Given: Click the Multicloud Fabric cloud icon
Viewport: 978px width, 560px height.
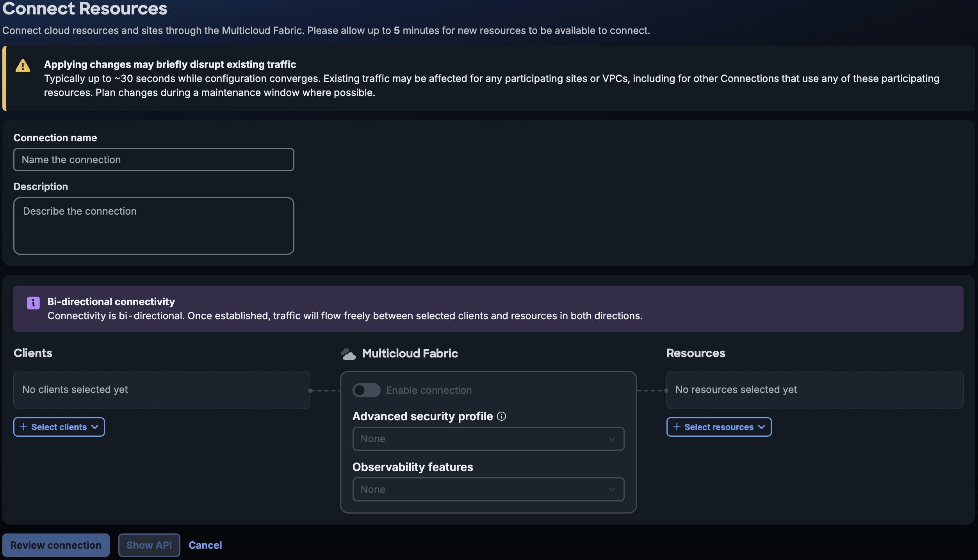Looking at the screenshot, I should (348, 354).
